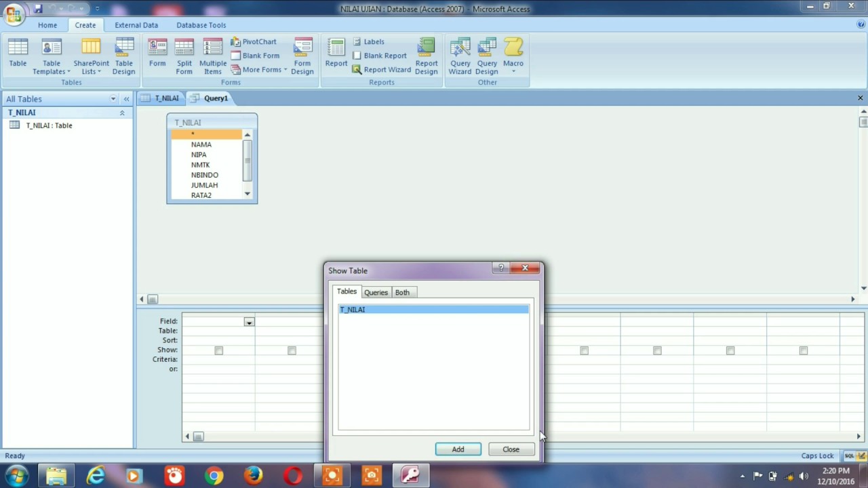This screenshot has width=868, height=488.
Task: Open SharePoint Lists dropdown
Action: click(x=91, y=56)
